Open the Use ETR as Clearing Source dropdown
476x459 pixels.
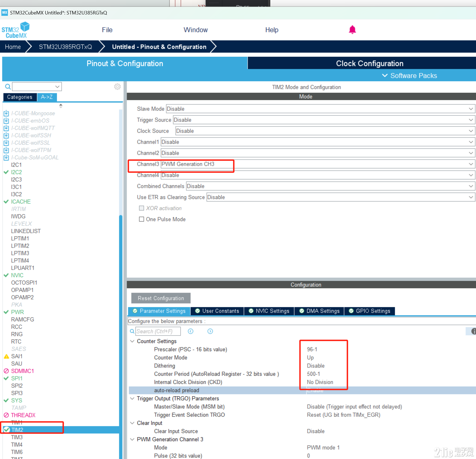click(341, 197)
